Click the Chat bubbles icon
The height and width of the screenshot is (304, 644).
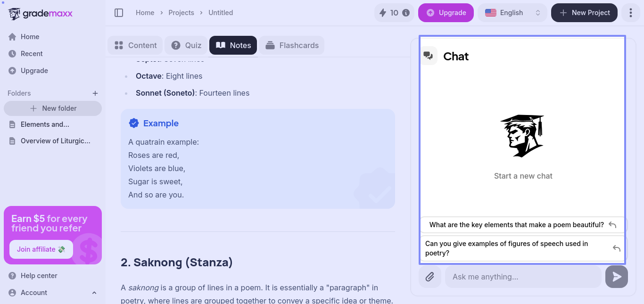[x=428, y=56]
